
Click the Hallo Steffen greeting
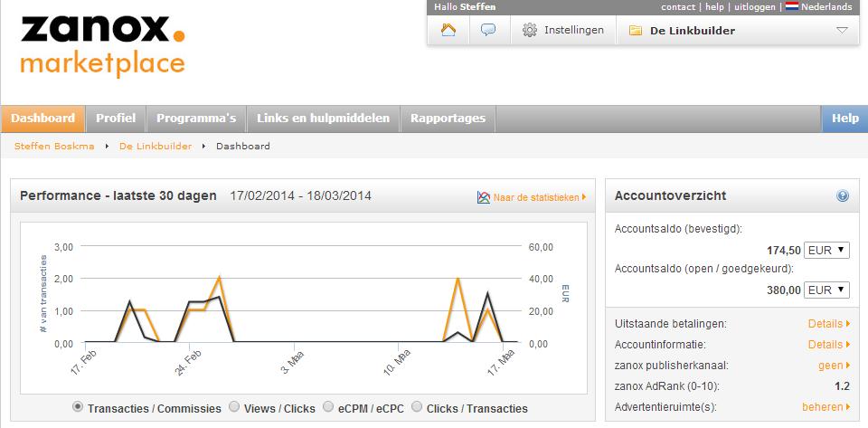click(x=465, y=7)
